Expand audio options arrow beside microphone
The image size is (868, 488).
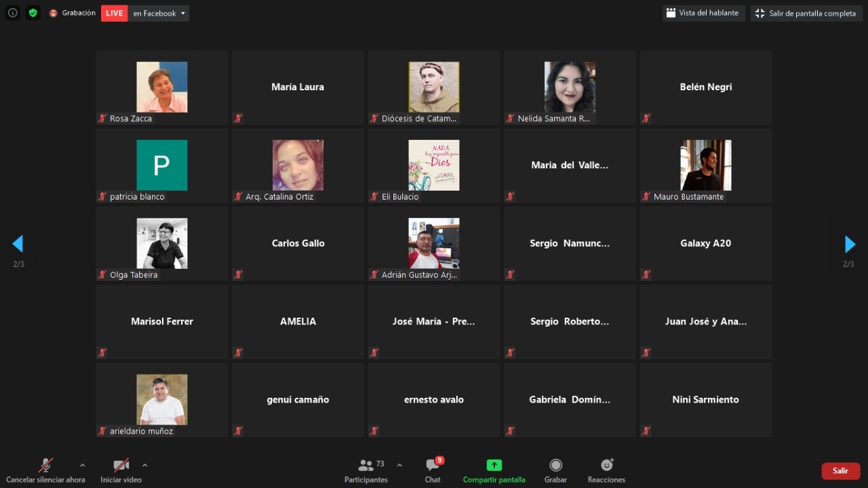coord(82,466)
